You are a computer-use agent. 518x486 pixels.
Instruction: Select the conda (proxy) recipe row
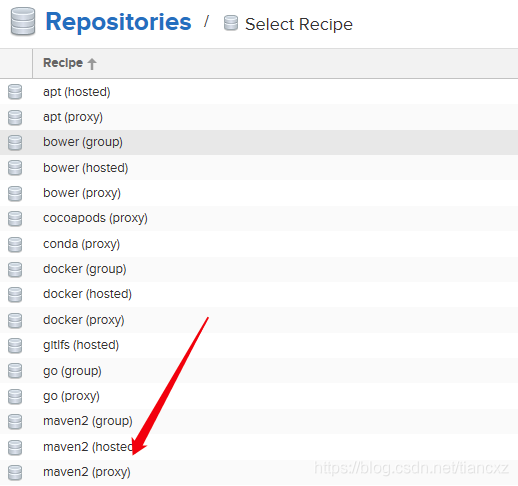click(259, 244)
